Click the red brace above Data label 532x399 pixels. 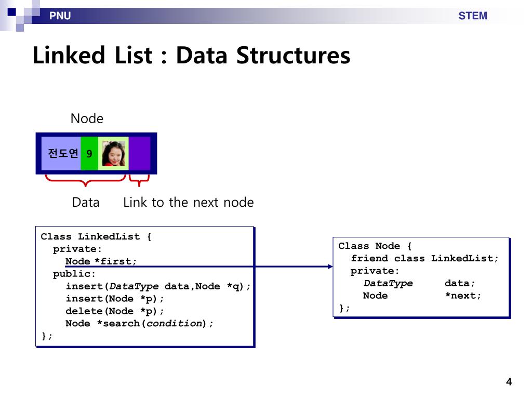pyautogui.click(x=86, y=180)
